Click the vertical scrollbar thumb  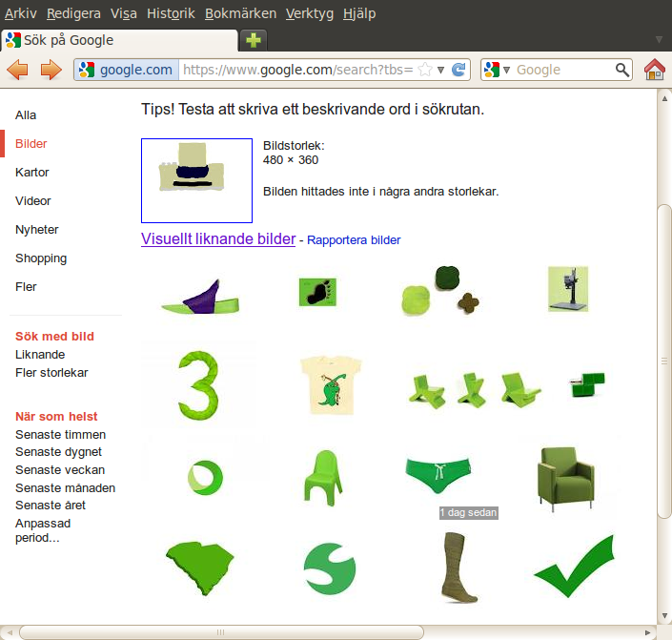tap(664, 361)
